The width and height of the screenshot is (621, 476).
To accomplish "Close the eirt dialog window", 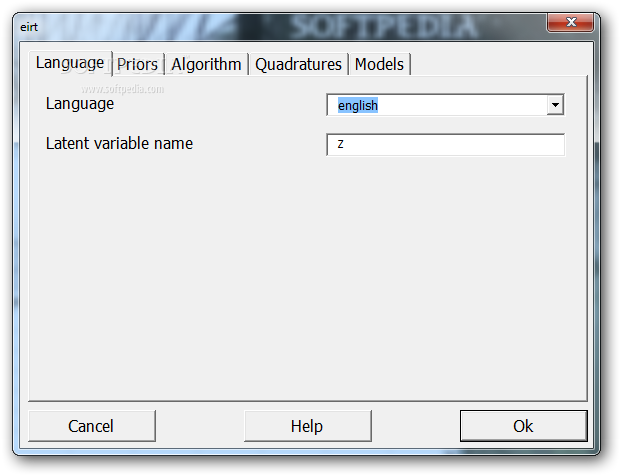I will pyautogui.click(x=570, y=22).
